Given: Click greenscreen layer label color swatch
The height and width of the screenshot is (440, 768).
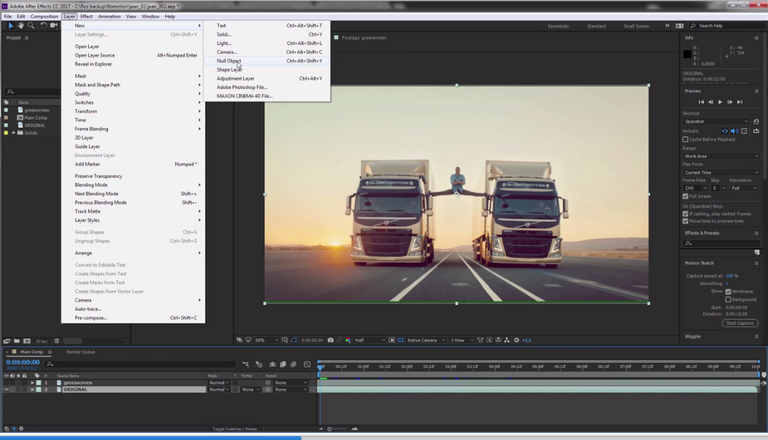Looking at the screenshot, I should point(39,383).
